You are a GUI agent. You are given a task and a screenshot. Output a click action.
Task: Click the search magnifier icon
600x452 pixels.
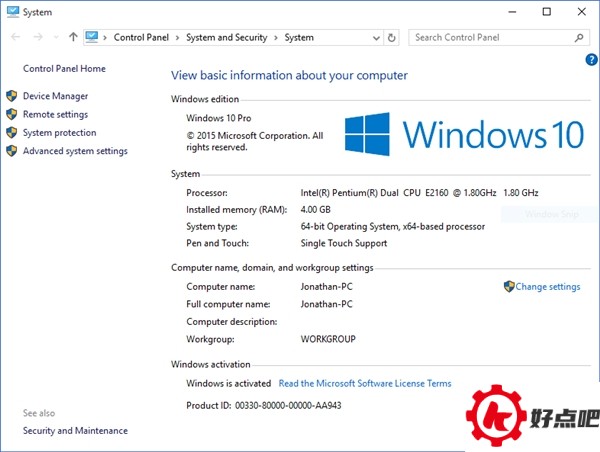click(x=579, y=38)
